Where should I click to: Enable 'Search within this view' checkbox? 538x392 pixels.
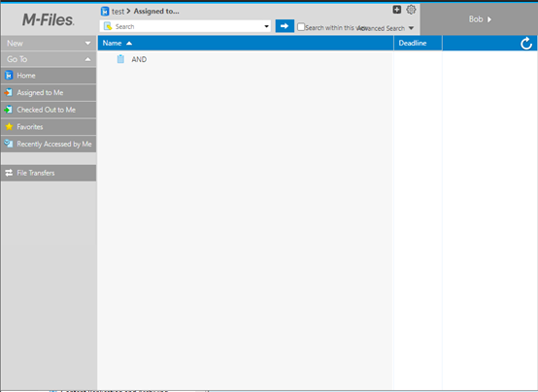tap(301, 27)
